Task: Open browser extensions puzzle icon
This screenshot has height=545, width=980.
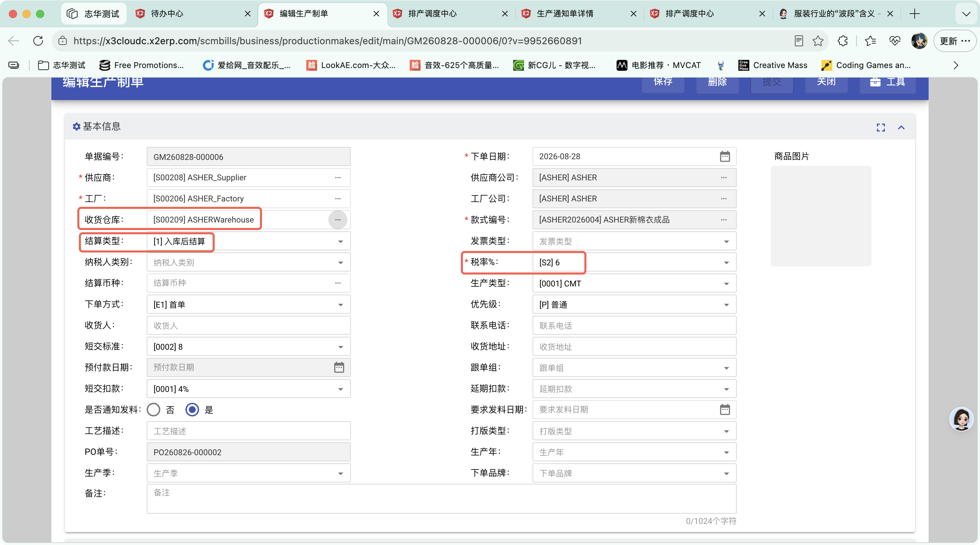Action: click(842, 41)
